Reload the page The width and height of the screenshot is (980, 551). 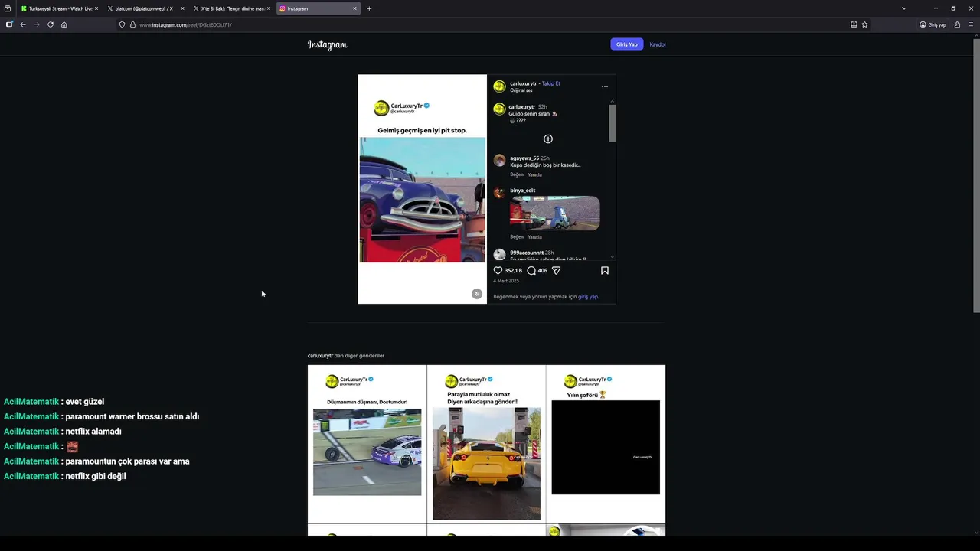click(x=51, y=24)
